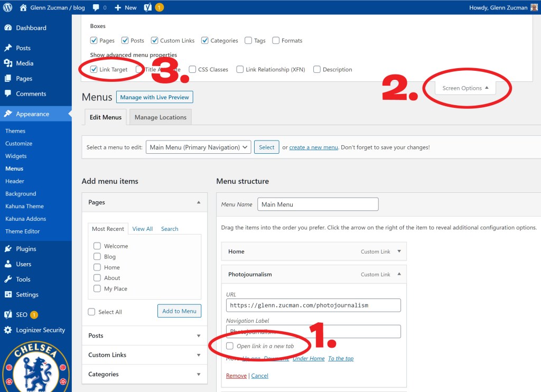Viewport: 541px width, 392px height.
Task: Expand the Custom Links panel
Action: click(144, 355)
